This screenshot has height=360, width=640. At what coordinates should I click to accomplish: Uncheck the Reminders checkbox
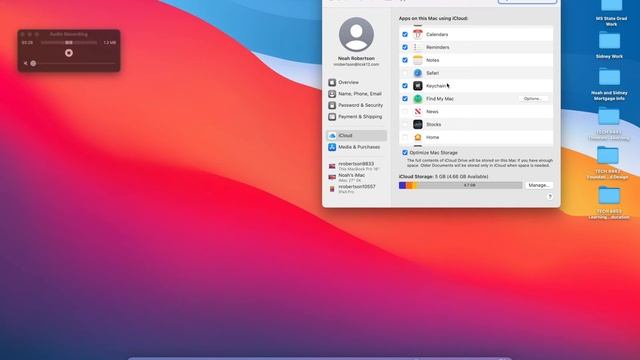tap(405, 47)
